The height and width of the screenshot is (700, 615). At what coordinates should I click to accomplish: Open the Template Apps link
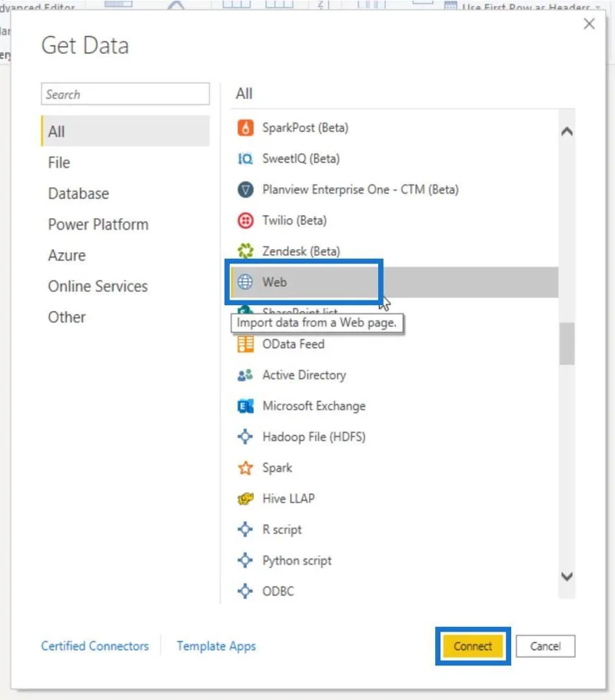[x=216, y=646]
